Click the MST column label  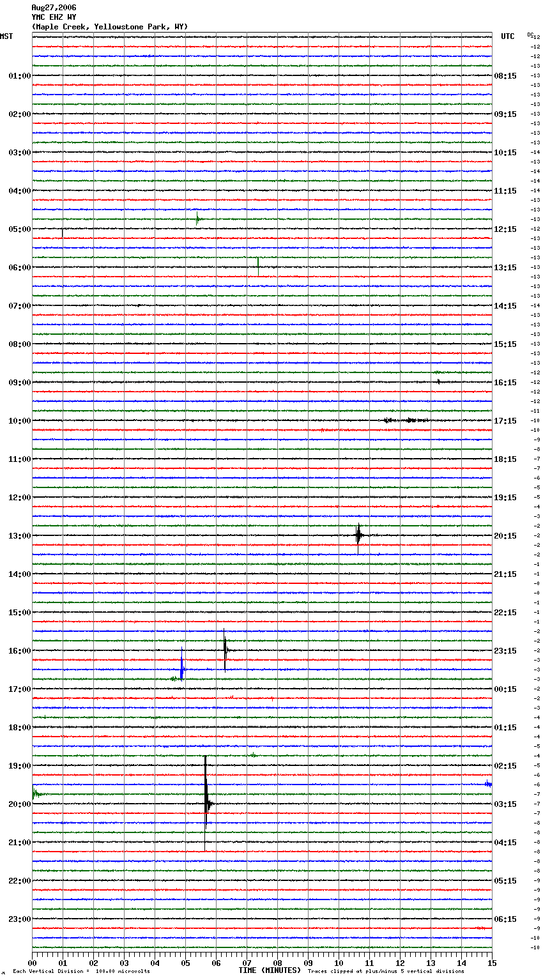point(6,36)
